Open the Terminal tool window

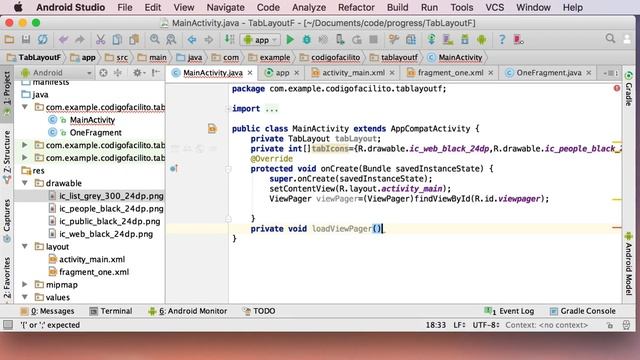click(111, 311)
